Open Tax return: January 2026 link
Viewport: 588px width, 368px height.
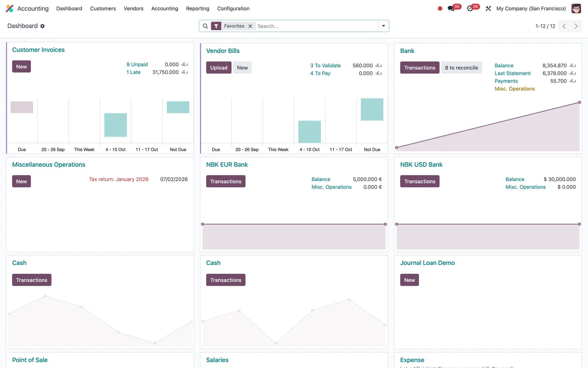click(119, 179)
